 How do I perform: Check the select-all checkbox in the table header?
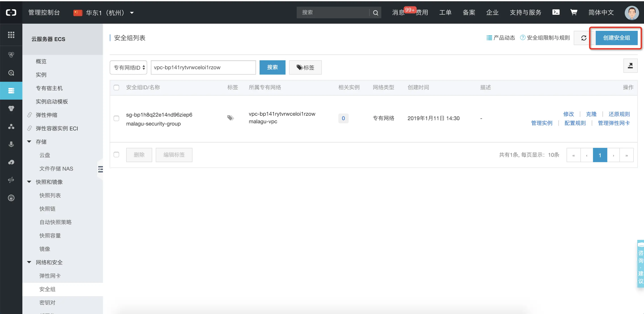116,88
